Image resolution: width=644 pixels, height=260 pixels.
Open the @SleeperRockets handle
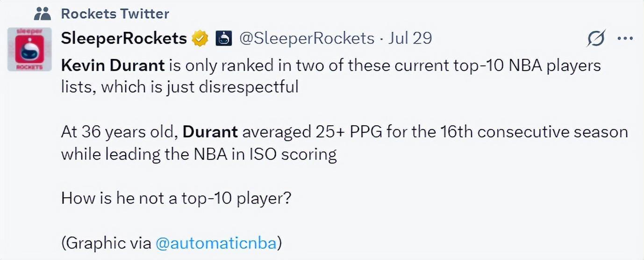click(x=307, y=38)
